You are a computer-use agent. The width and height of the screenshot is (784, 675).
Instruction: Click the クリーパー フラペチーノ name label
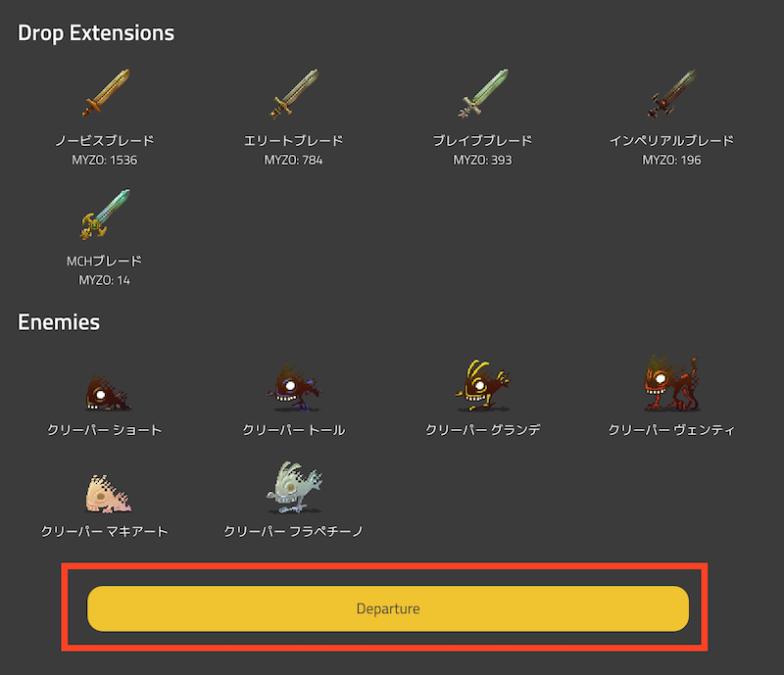(293, 531)
